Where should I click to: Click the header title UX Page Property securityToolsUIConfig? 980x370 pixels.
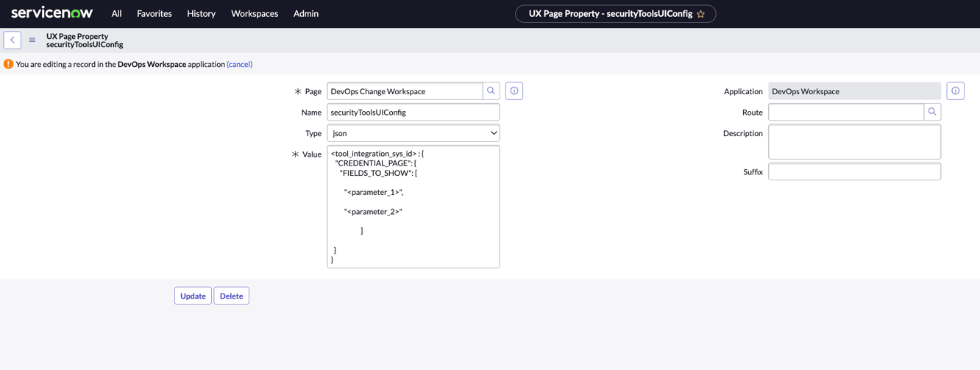(85, 40)
